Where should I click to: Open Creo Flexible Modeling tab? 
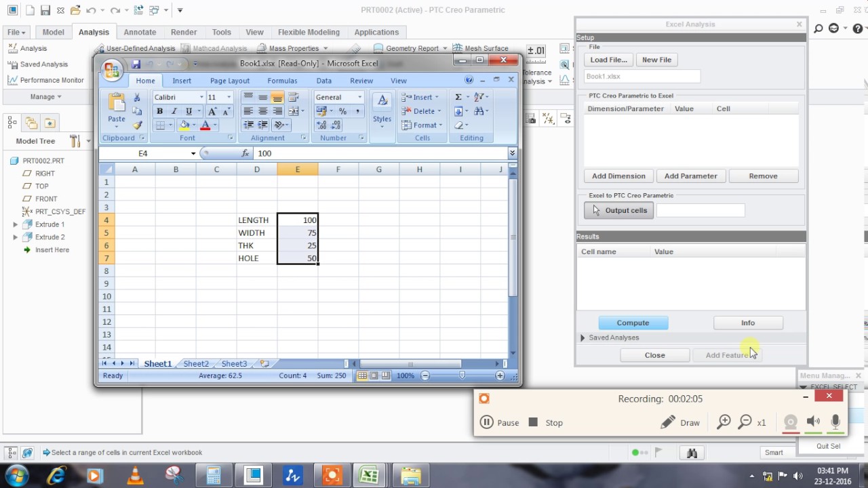pyautogui.click(x=309, y=32)
